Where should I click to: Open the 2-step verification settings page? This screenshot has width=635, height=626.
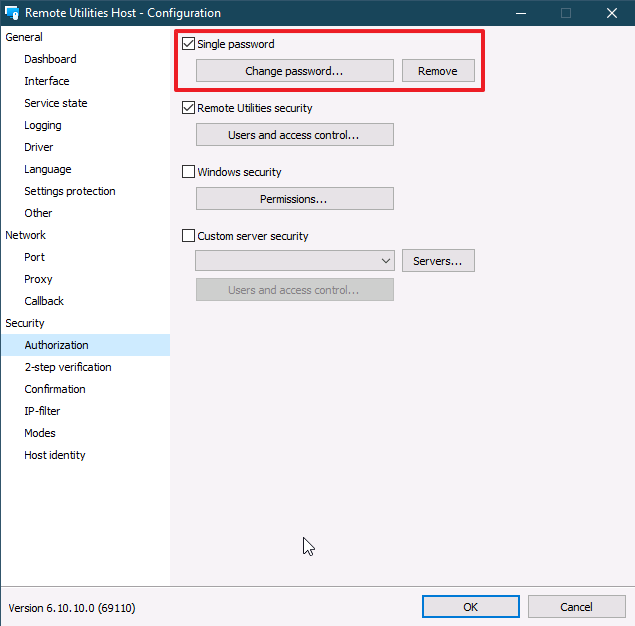point(68,367)
